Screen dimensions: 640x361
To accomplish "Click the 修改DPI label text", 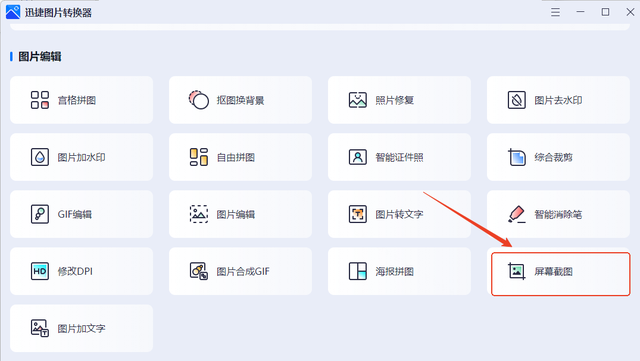I will (75, 272).
